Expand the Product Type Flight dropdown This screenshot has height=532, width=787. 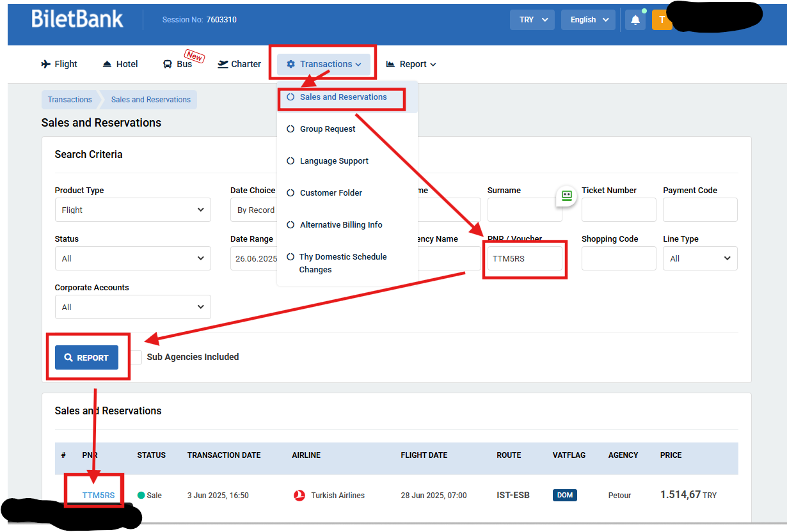coord(133,210)
